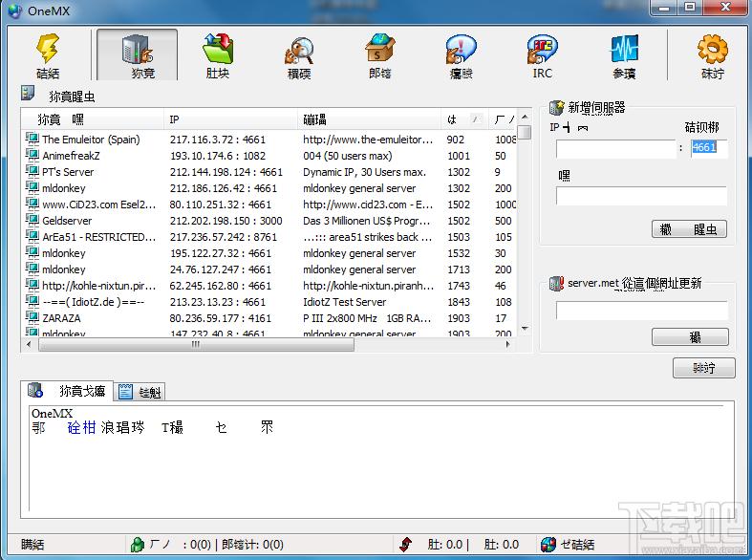
Task: Click the server.met update button
Action: click(690, 337)
